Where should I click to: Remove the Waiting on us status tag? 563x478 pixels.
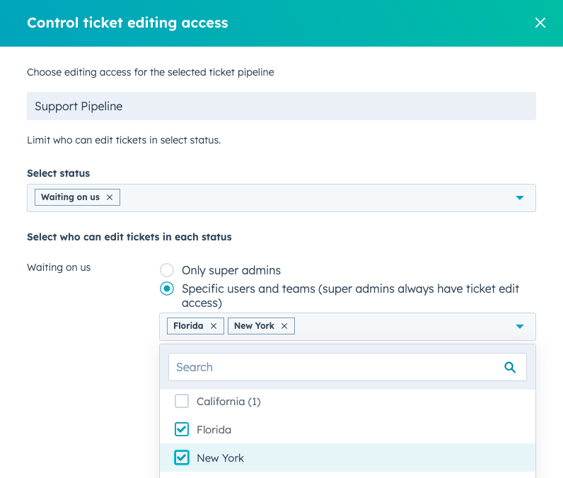point(110,197)
